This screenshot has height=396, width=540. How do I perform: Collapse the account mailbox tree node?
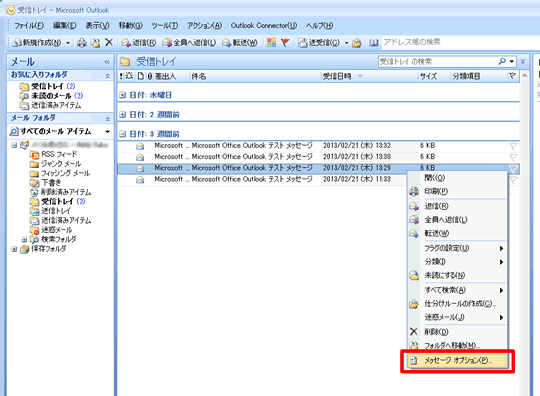point(14,145)
